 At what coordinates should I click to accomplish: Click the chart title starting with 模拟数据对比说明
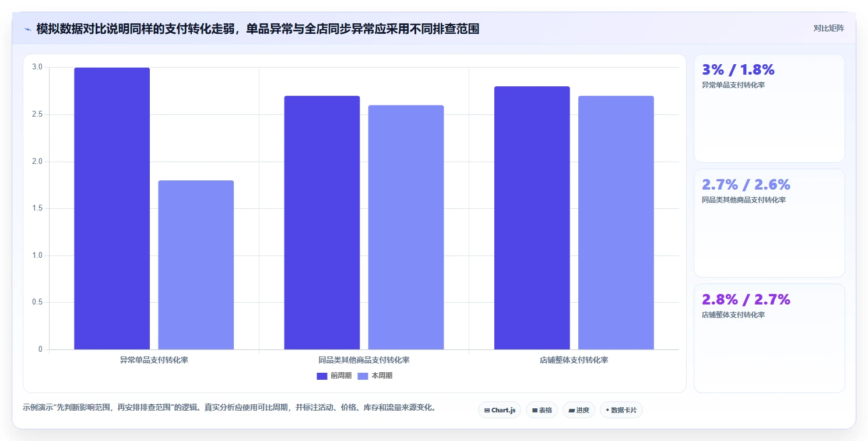(258, 29)
